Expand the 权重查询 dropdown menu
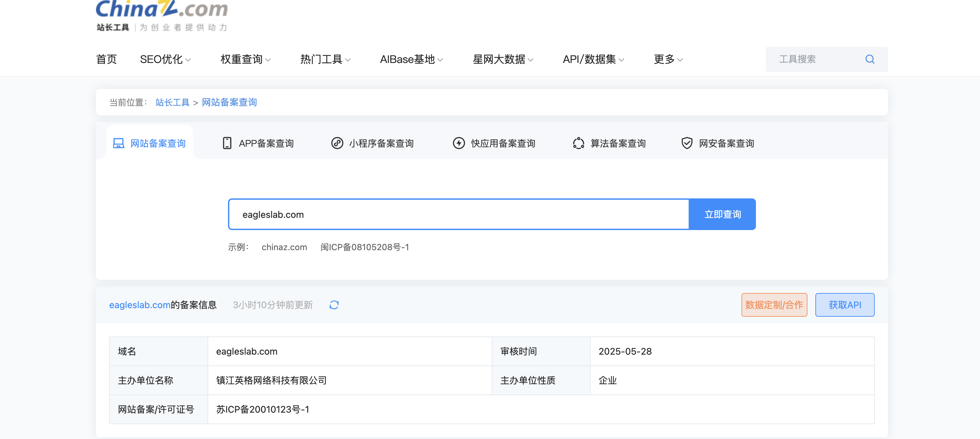 [245, 59]
